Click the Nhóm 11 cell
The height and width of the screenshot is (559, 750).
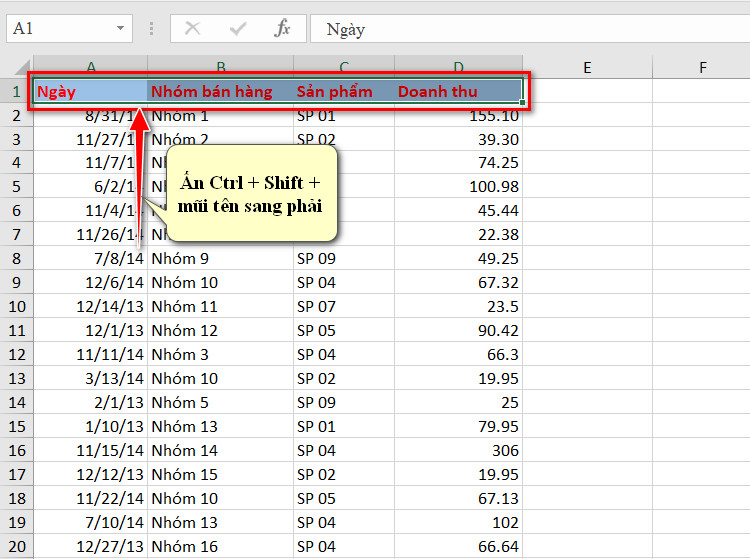click(221, 306)
